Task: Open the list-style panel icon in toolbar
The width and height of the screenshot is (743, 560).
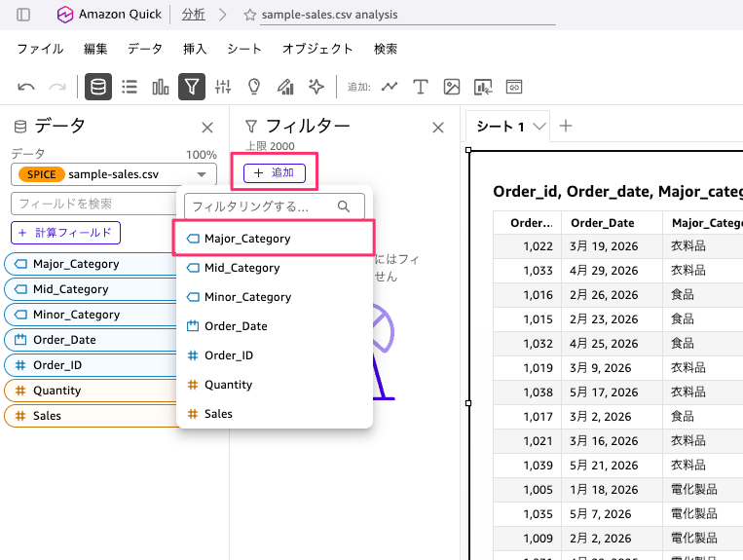Action: tap(130, 87)
